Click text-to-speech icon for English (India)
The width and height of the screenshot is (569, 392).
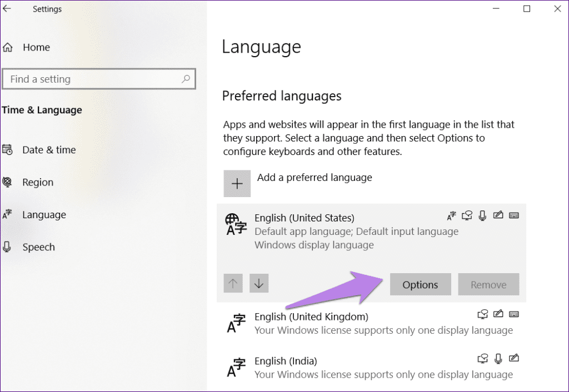(x=483, y=358)
